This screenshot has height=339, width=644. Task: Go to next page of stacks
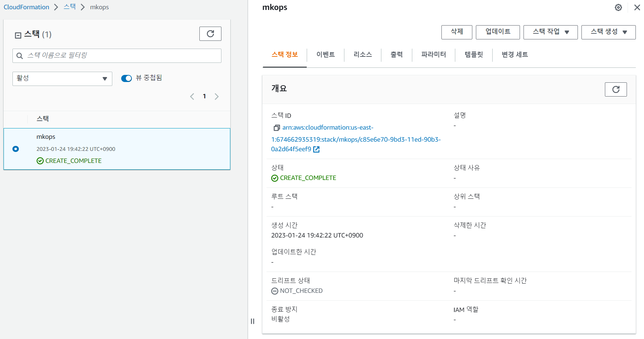216,97
